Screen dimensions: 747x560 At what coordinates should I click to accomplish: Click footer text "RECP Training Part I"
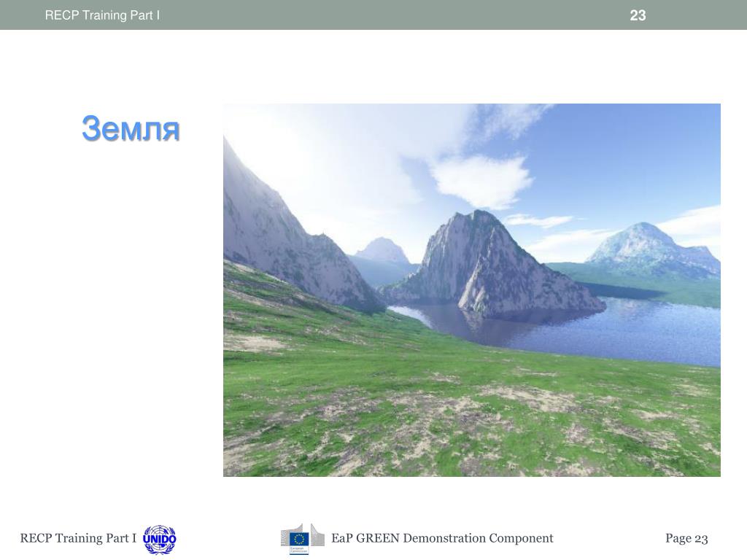point(78,538)
